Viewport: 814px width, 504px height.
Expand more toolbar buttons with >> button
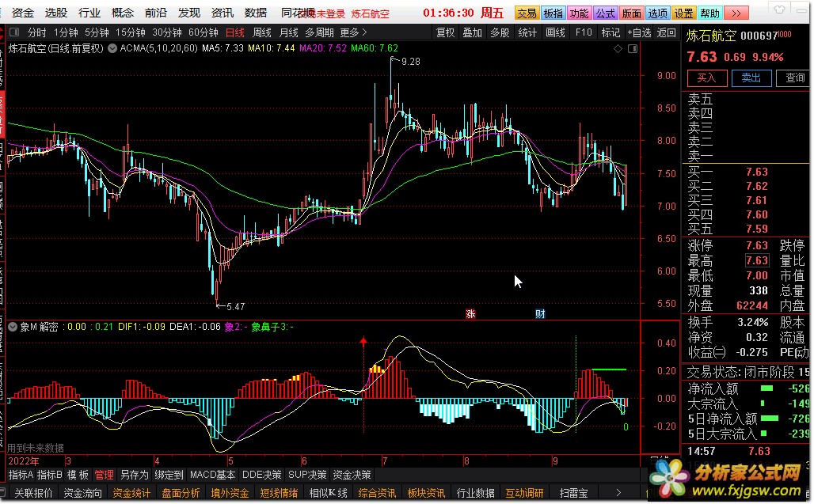click(736, 13)
